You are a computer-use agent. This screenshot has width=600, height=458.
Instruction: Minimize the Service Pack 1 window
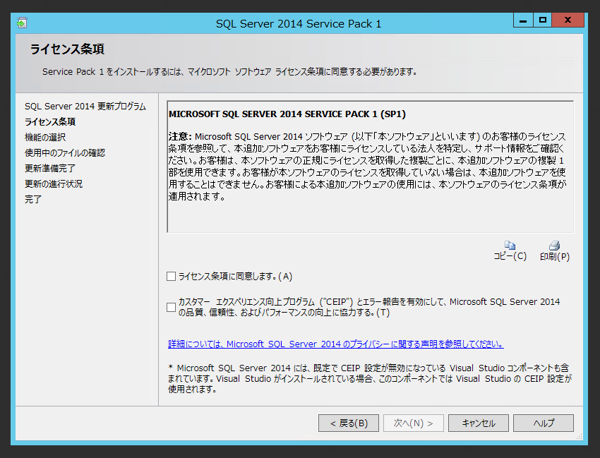[523, 20]
